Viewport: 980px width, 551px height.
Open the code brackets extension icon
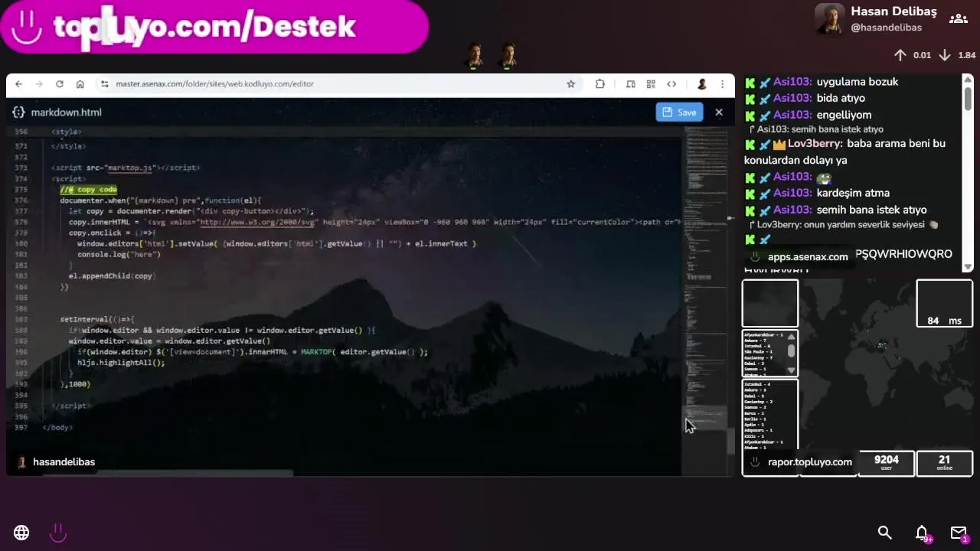pyautogui.click(x=671, y=84)
